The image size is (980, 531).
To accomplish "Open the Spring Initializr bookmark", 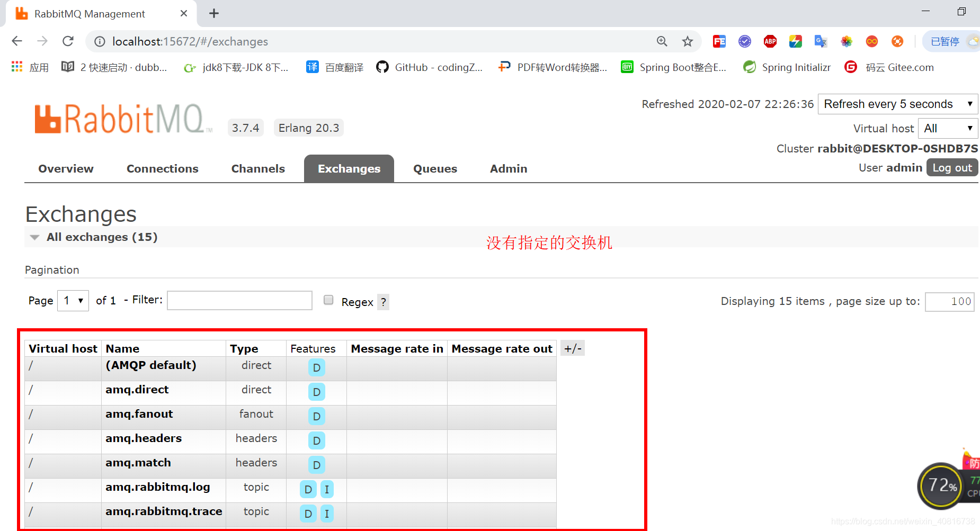I will click(x=787, y=67).
